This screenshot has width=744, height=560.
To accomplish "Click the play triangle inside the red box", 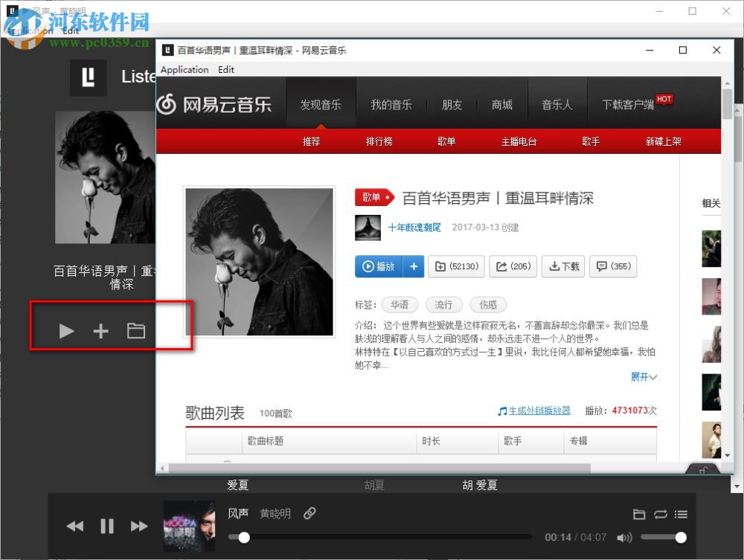I will click(66, 331).
